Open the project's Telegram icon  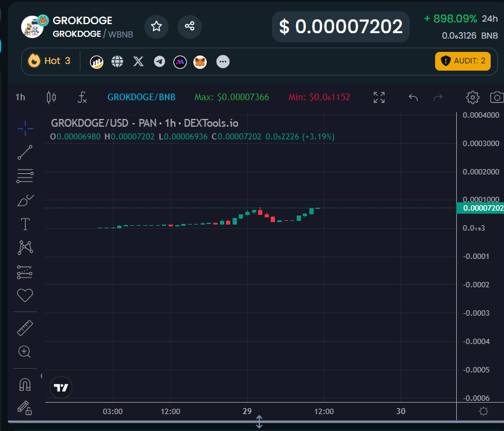pyautogui.click(x=159, y=61)
